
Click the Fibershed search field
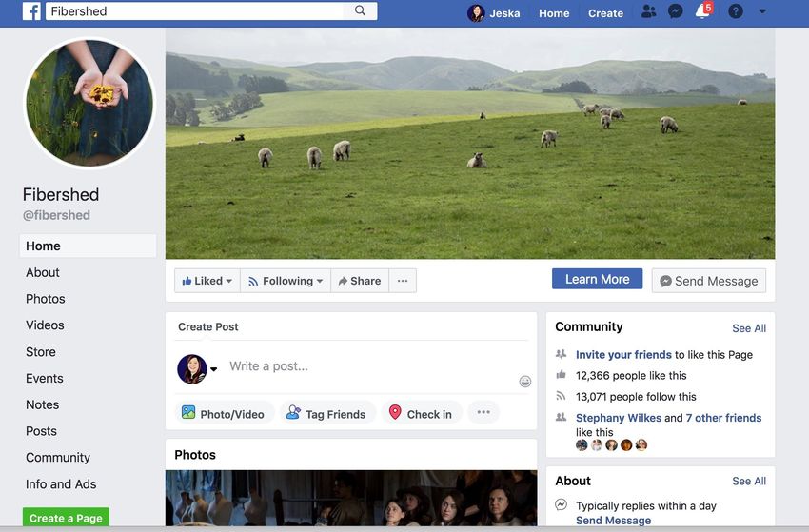click(x=194, y=10)
